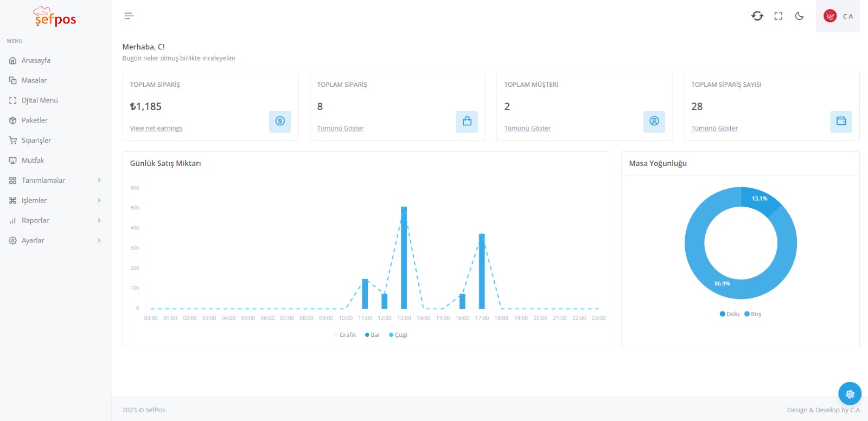Open Masalar from the sidebar
The width and height of the screenshot is (868, 421).
[x=34, y=80]
